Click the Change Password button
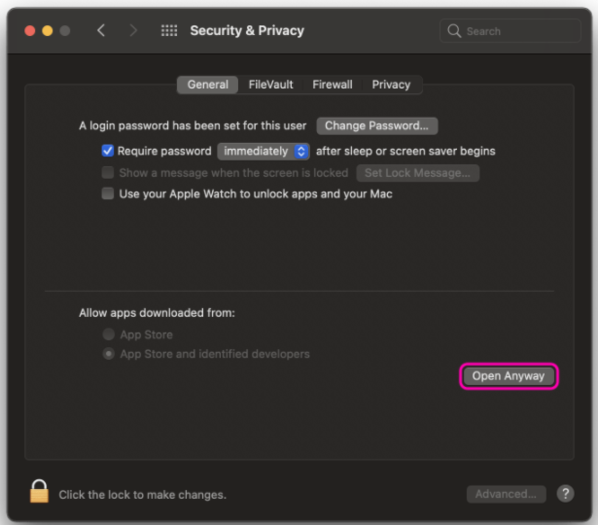The width and height of the screenshot is (598, 525). 377,126
